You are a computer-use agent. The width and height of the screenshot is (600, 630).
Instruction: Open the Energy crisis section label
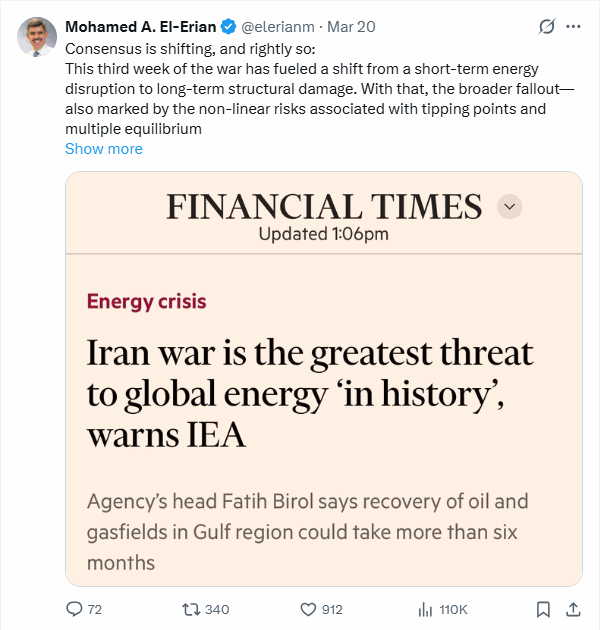[x=147, y=301]
